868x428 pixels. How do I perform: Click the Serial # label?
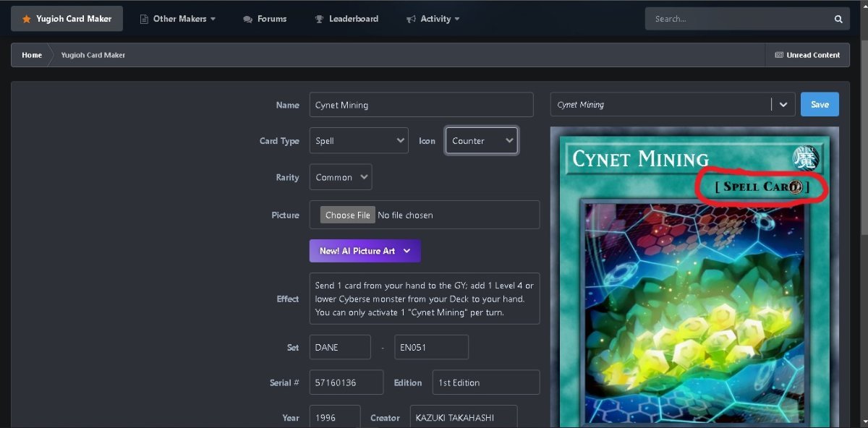[285, 382]
